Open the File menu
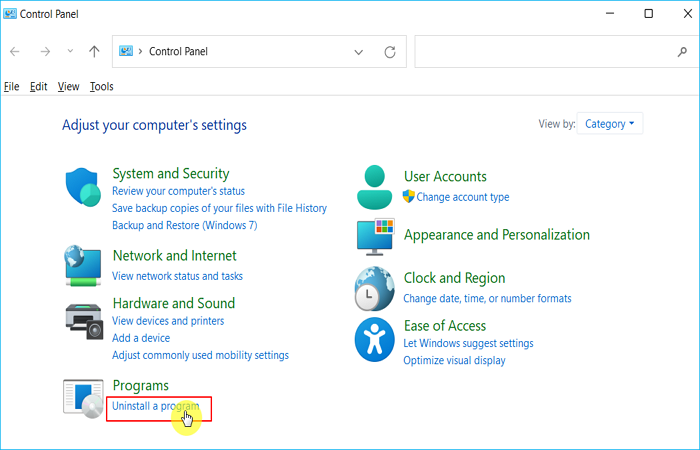700x450 pixels. (12, 87)
